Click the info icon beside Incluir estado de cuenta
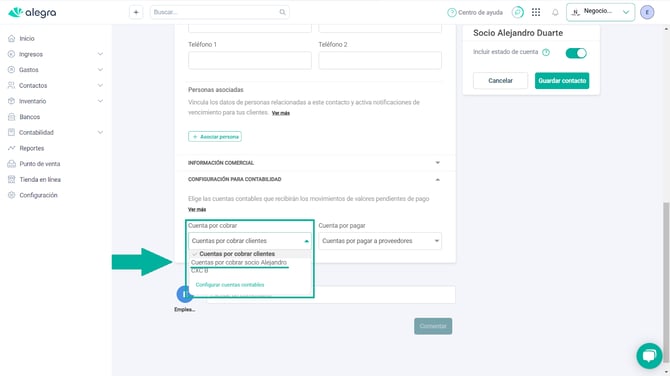Viewport: 670px width, 376px height. pos(546,53)
